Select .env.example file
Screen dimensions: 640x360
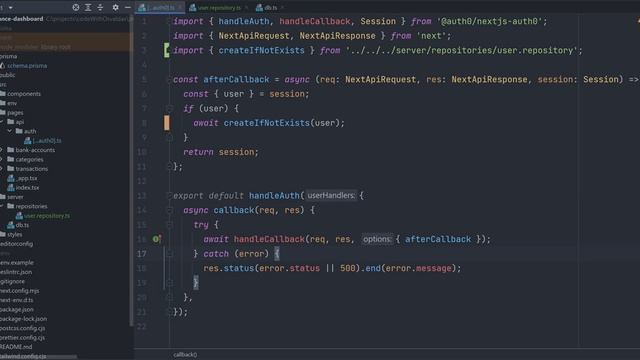coord(17,262)
